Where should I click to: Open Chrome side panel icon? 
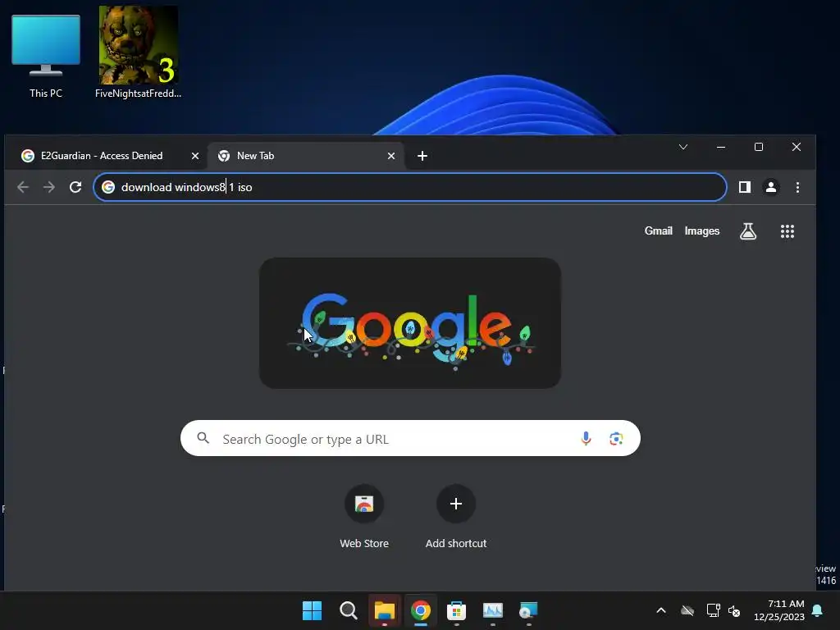pos(745,187)
